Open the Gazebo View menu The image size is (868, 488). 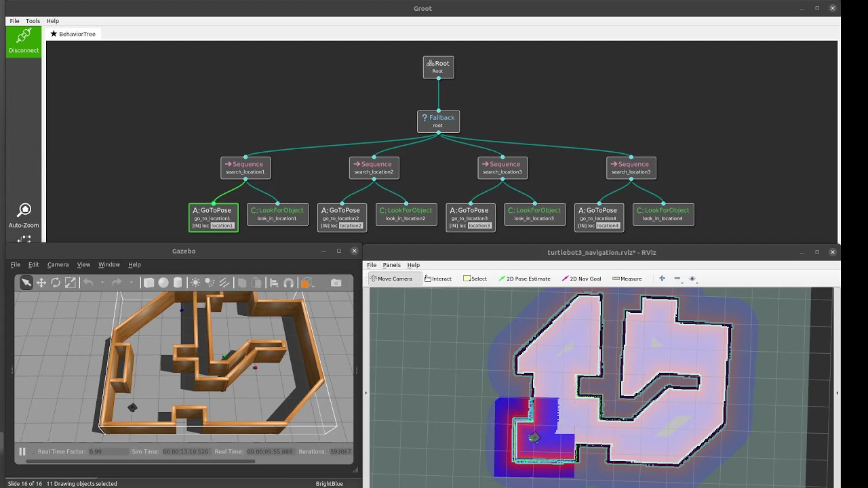point(83,264)
